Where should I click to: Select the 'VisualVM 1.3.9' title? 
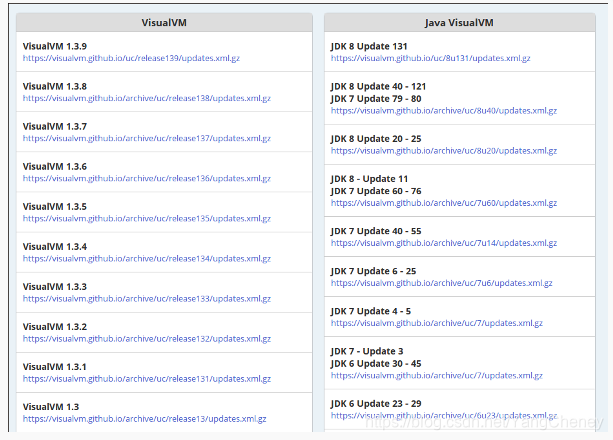coord(55,46)
